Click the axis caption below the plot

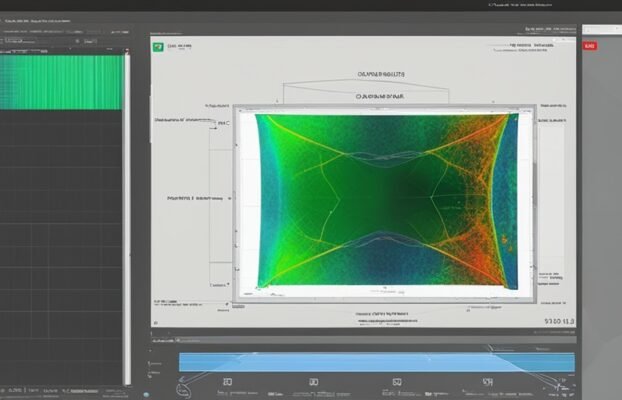(385, 313)
